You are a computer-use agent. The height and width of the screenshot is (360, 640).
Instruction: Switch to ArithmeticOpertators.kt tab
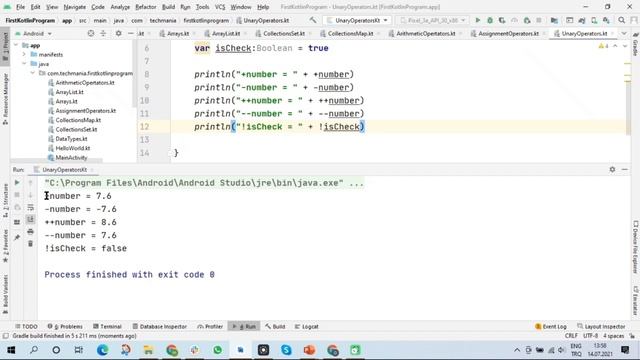click(x=425, y=33)
